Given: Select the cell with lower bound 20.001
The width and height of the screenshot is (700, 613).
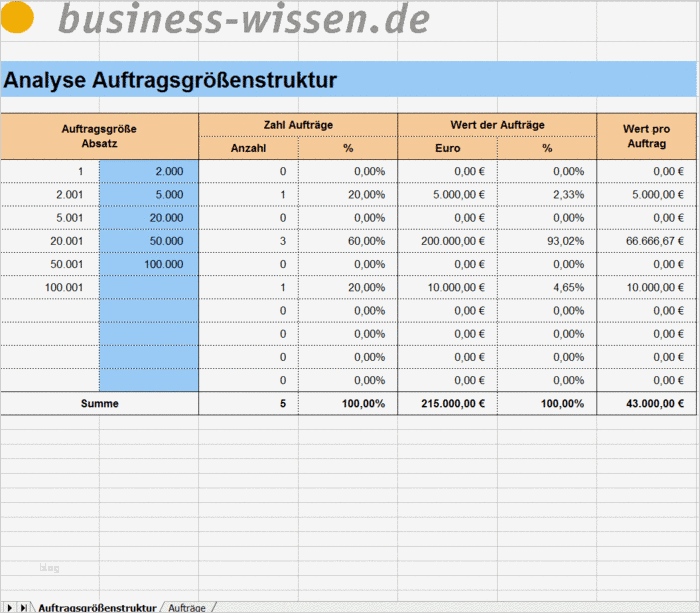Looking at the screenshot, I should click(x=50, y=241).
